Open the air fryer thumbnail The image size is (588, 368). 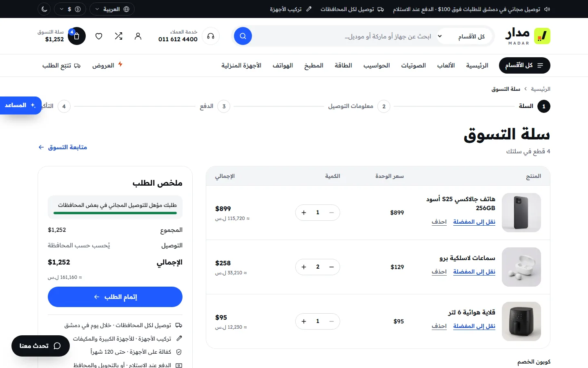521,321
